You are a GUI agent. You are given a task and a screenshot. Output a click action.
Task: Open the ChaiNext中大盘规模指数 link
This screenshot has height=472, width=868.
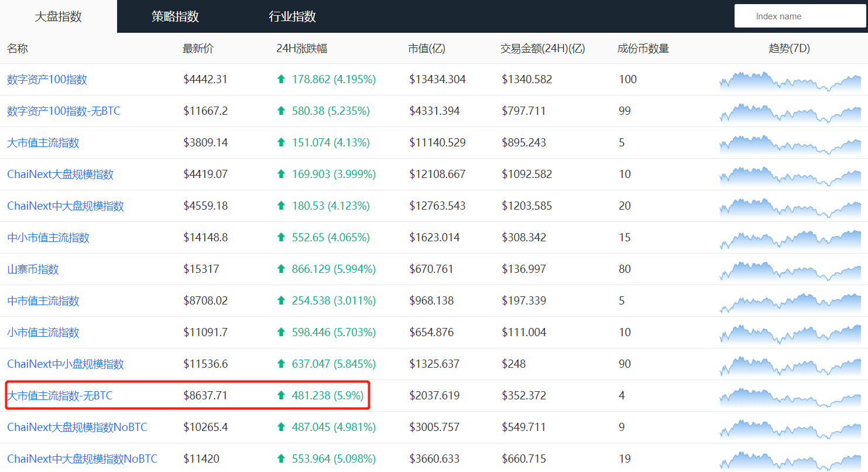[x=66, y=206]
